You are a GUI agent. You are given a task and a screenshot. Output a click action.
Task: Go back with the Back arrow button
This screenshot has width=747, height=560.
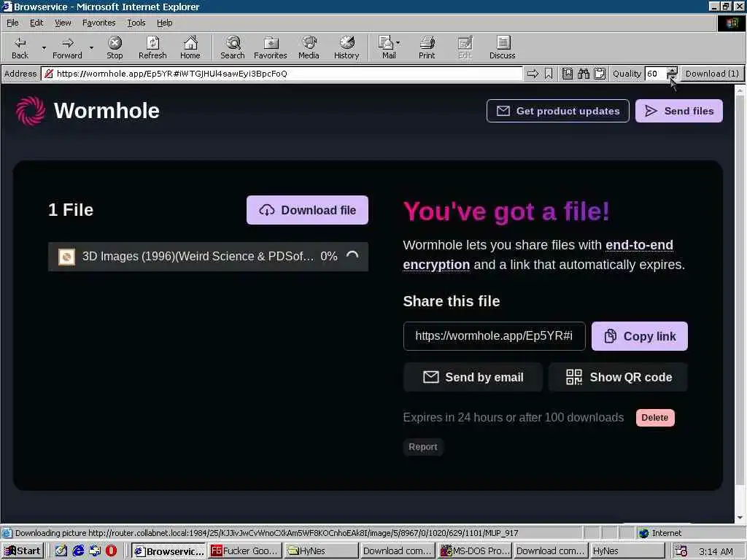pos(20,47)
